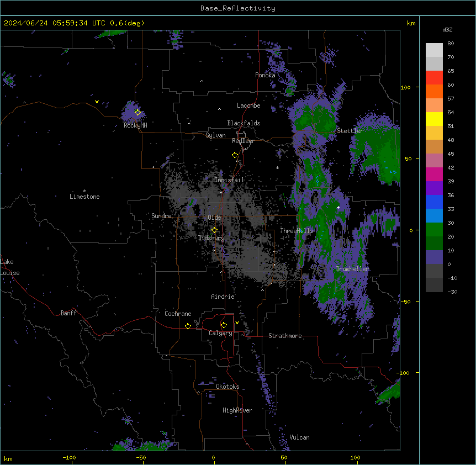Click the yellow 54 dBZ legend swatch
This screenshot has height=465, width=476.
(x=434, y=119)
